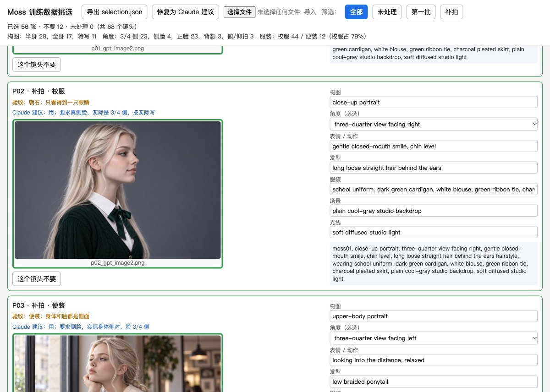Click P03 验收 note 便装；身体和脸都是侧面
Screen dimensions: 550x392
coord(51,316)
